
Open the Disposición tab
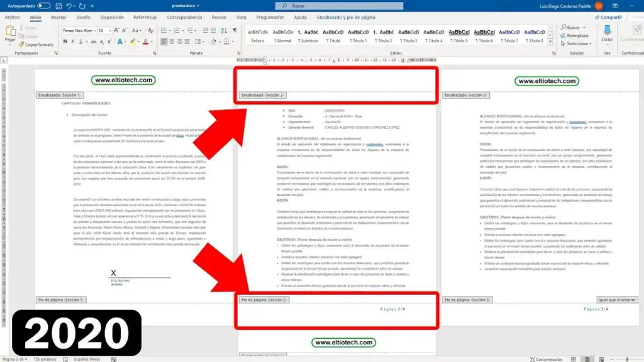[112, 17]
